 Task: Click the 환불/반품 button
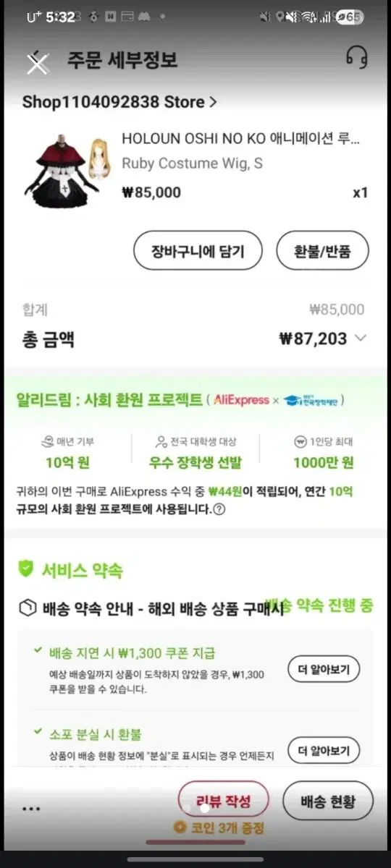point(322,251)
